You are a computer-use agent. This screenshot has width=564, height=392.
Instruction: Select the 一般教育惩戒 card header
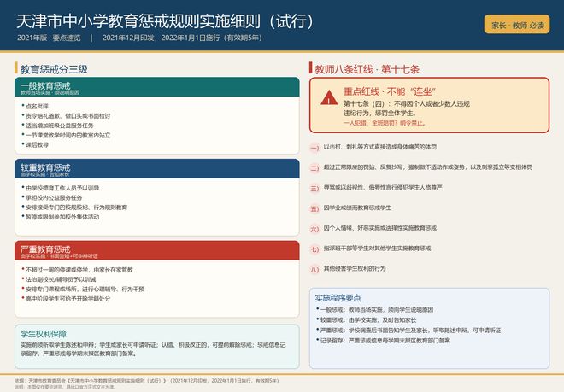pyautogui.click(x=157, y=87)
